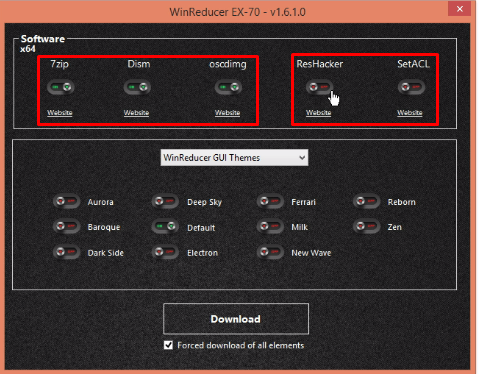
Task: Toggle the 7zip software switch
Action: [61, 87]
